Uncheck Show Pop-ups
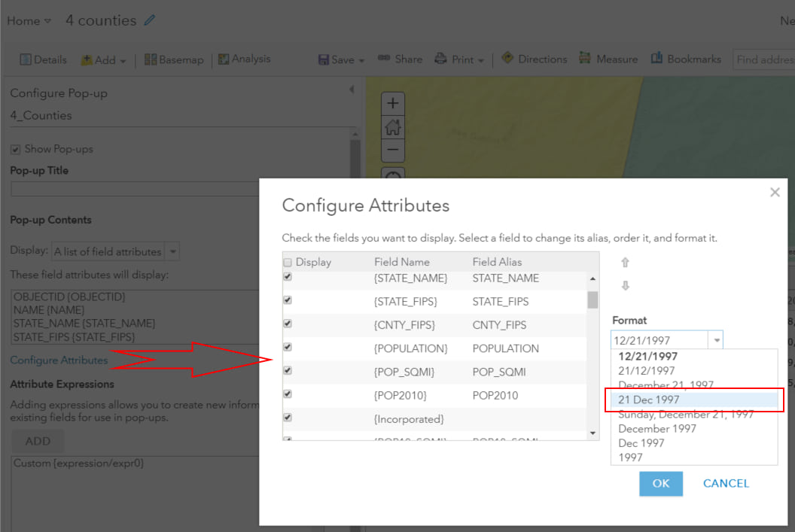Screen dimensions: 795x532 tap(15, 148)
